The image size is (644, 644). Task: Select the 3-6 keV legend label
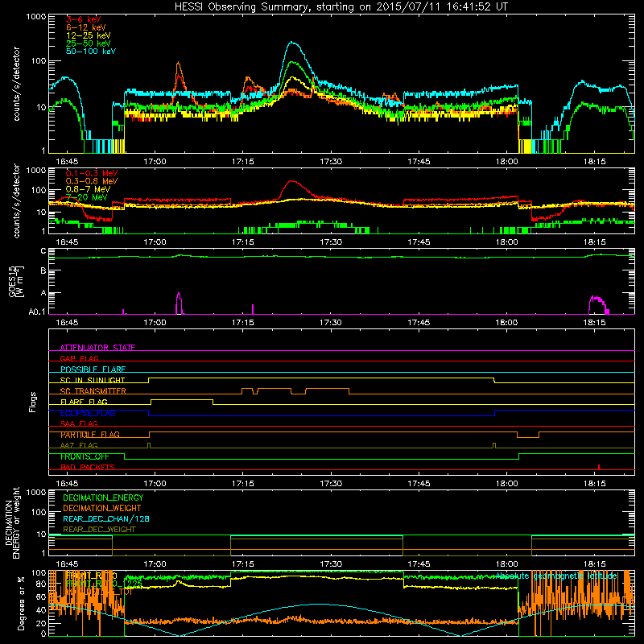click(x=84, y=19)
